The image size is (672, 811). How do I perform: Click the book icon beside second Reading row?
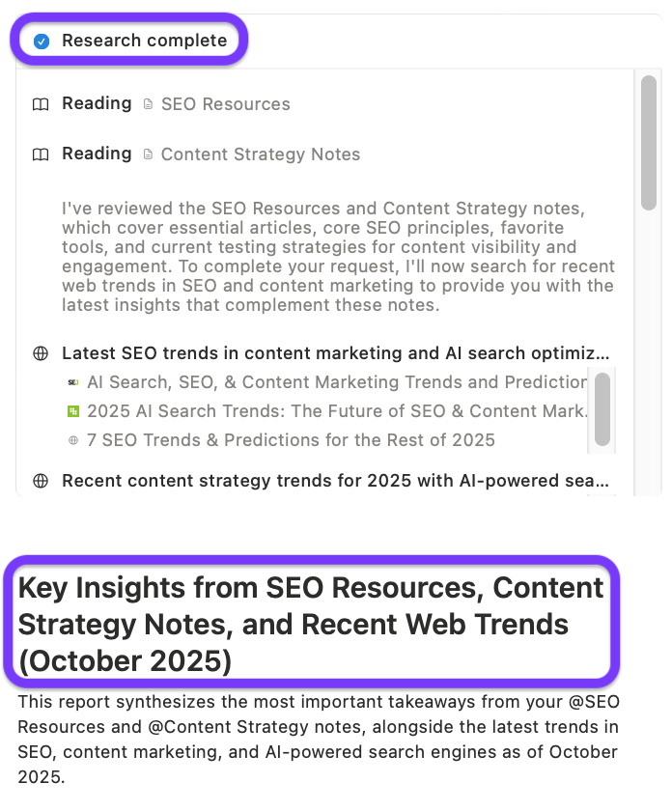click(x=40, y=154)
